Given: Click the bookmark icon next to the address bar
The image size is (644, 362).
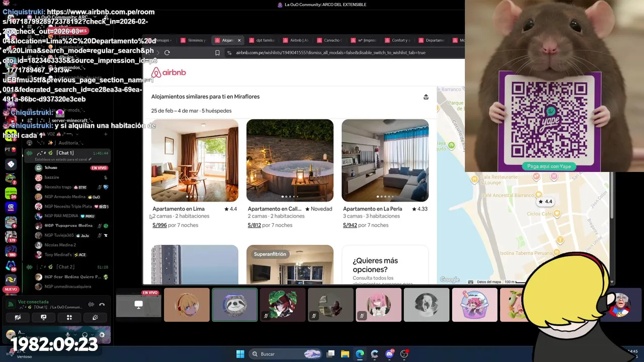Looking at the screenshot, I should pyautogui.click(x=217, y=52).
